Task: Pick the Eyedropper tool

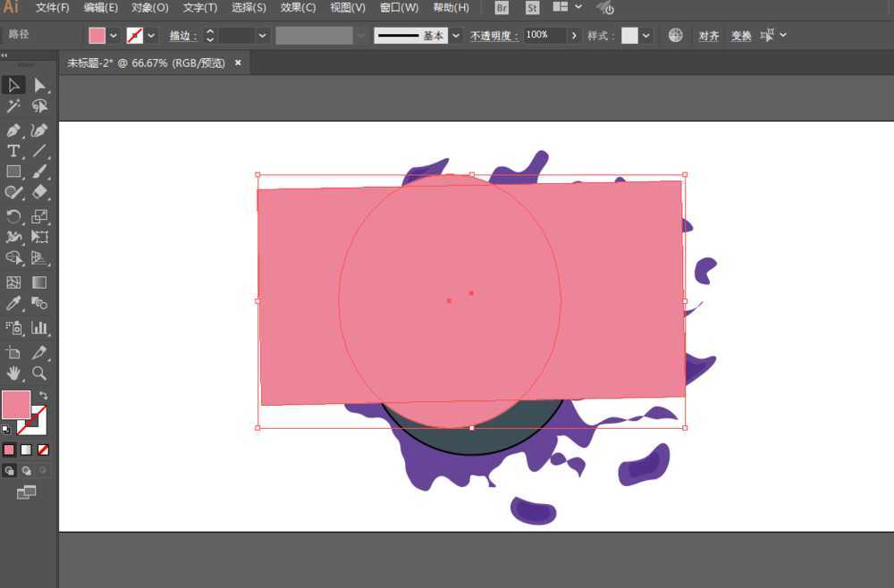Action: pos(13,304)
